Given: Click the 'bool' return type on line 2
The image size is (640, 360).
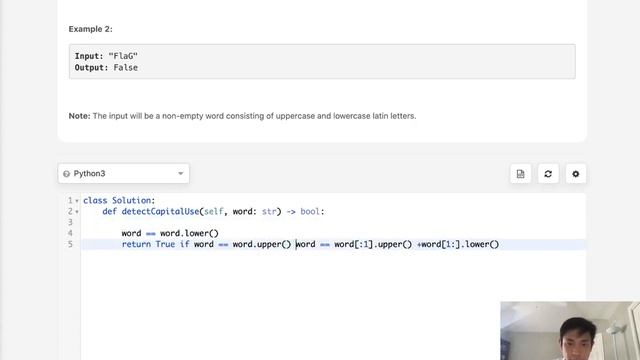Looking at the screenshot, I should [310, 211].
